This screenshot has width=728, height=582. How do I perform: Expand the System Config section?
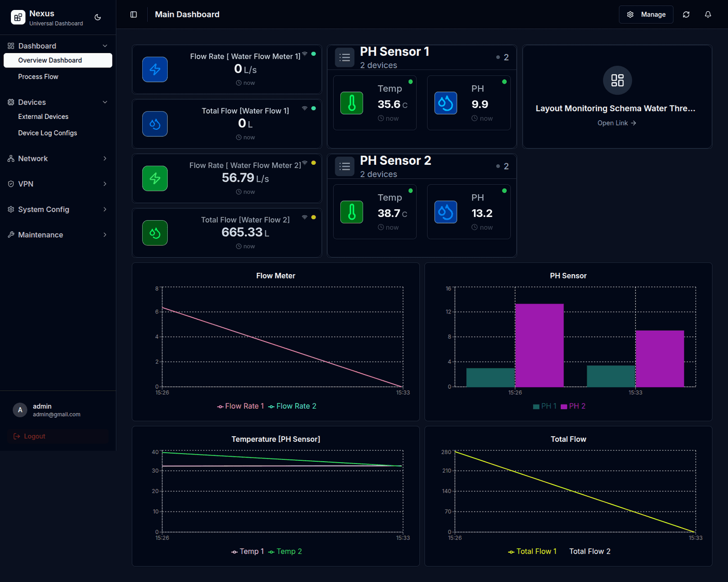58,209
